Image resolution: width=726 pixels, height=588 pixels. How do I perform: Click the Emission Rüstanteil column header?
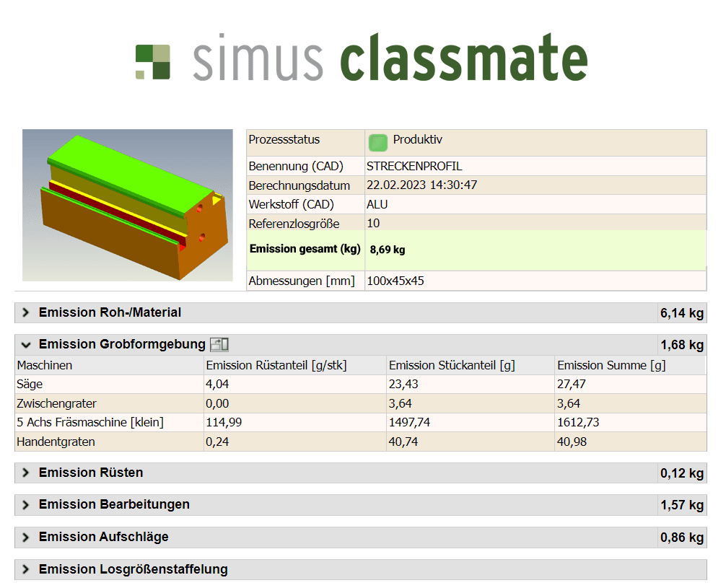coord(276,365)
